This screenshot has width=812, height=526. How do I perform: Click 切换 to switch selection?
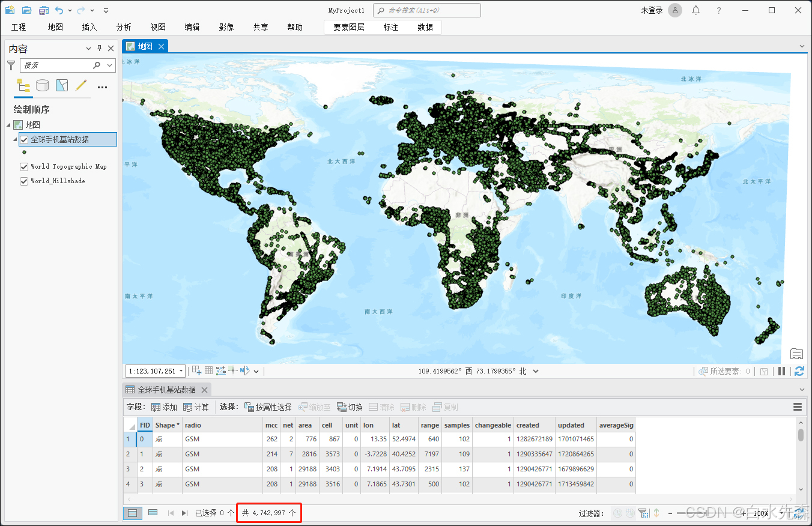pos(350,407)
